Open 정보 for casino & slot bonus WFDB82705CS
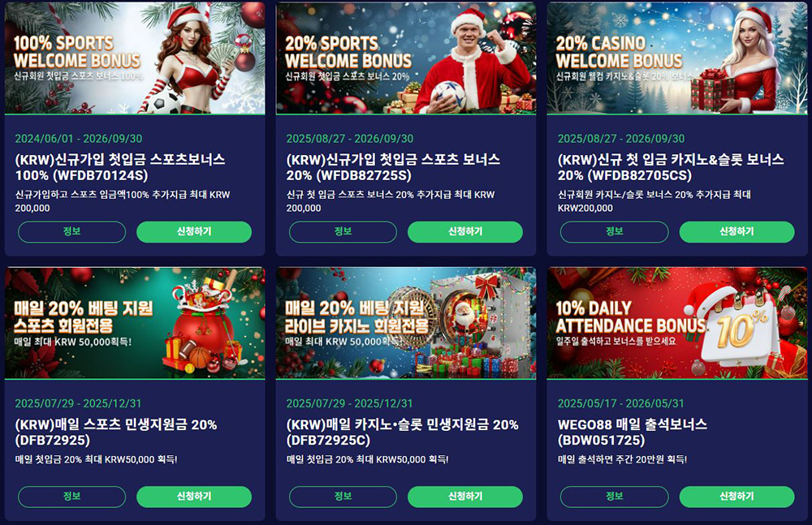Viewport: 812px width, 525px height. 614,232
